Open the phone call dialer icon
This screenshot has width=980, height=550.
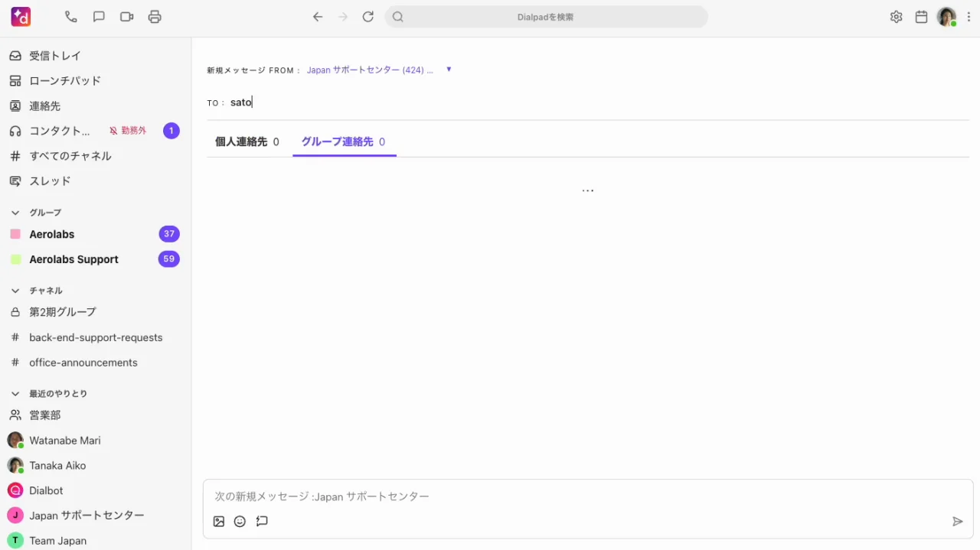[x=71, y=17]
